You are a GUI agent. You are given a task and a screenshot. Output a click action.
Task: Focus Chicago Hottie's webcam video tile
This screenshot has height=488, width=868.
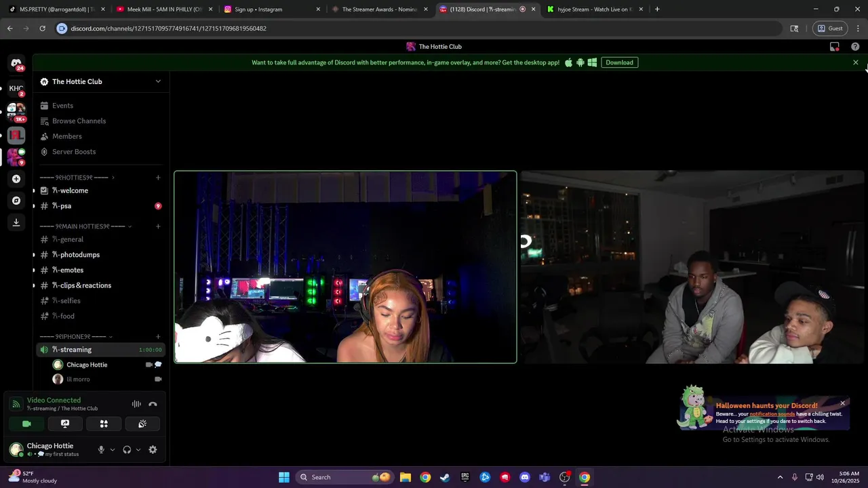(x=345, y=267)
